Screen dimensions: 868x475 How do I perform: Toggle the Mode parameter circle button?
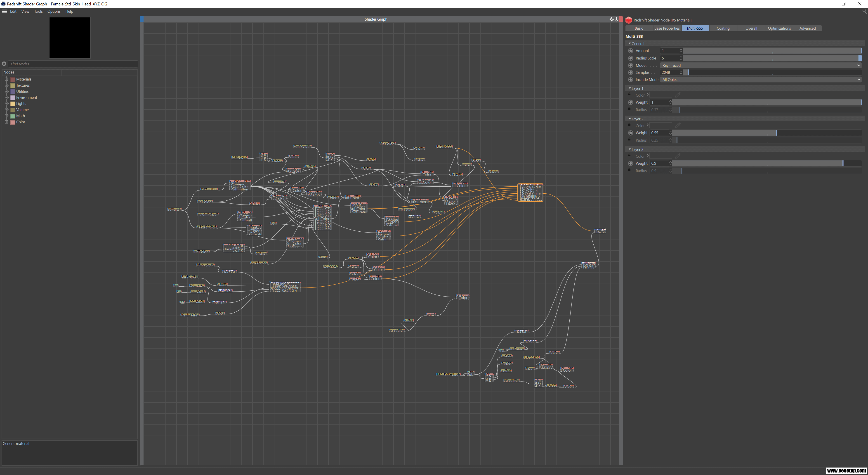pos(631,65)
